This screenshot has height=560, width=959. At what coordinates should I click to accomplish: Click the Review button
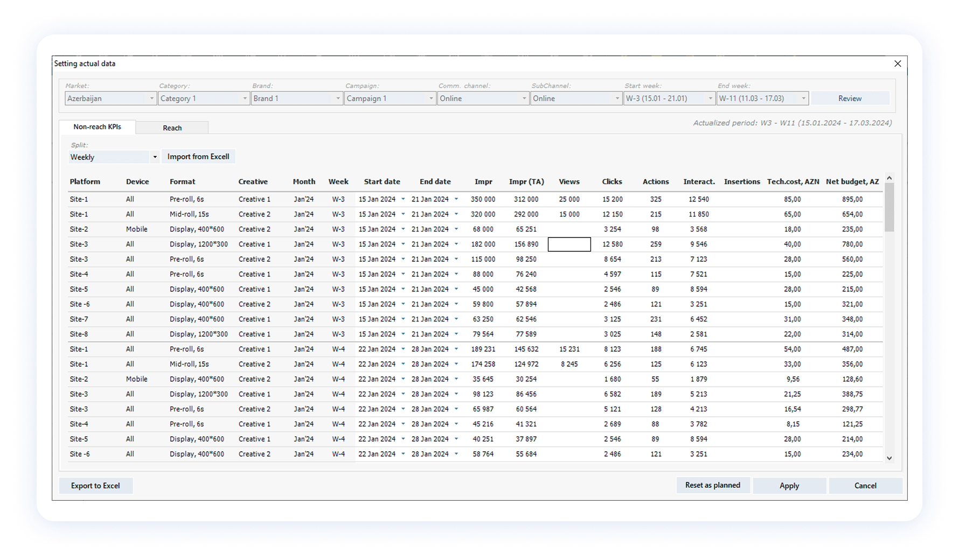pos(850,99)
